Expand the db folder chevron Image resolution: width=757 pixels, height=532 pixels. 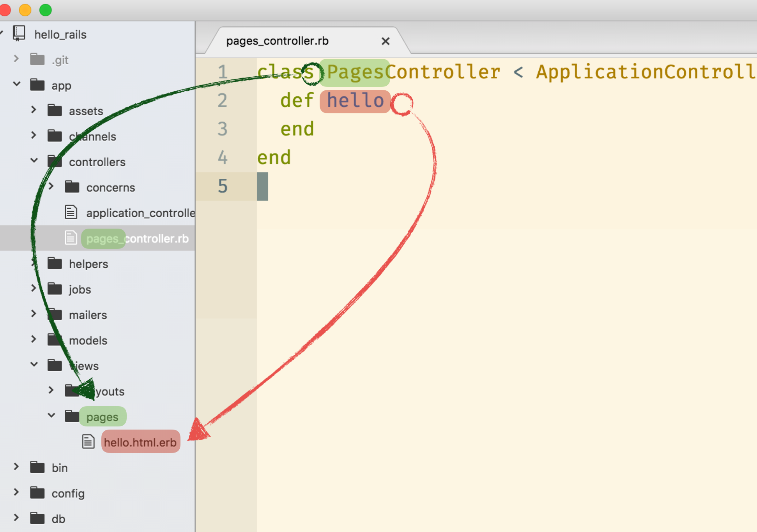coord(16,518)
